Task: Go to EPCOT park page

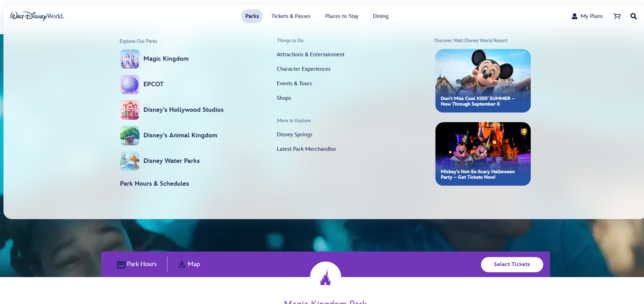Action: click(154, 84)
